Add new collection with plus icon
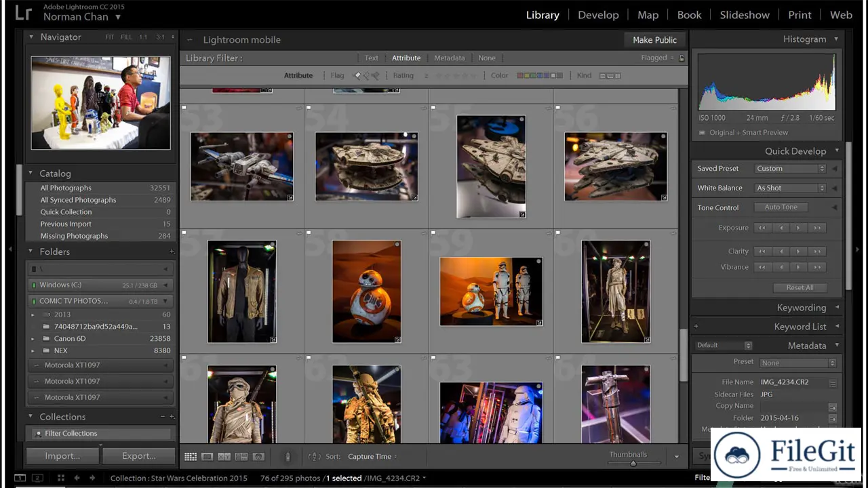Image resolution: width=868 pixels, height=488 pixels. (172, 417)
